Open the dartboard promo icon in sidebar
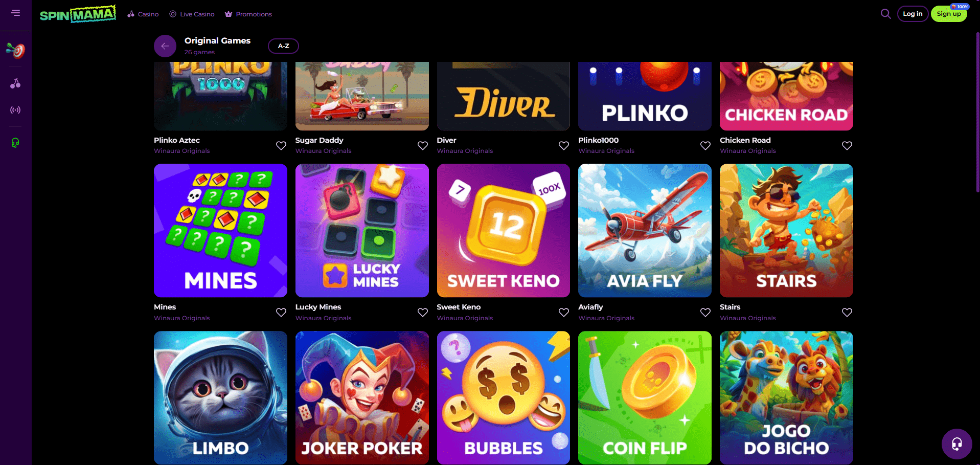This screenshot has width=980, height=465. coord(16,50)
